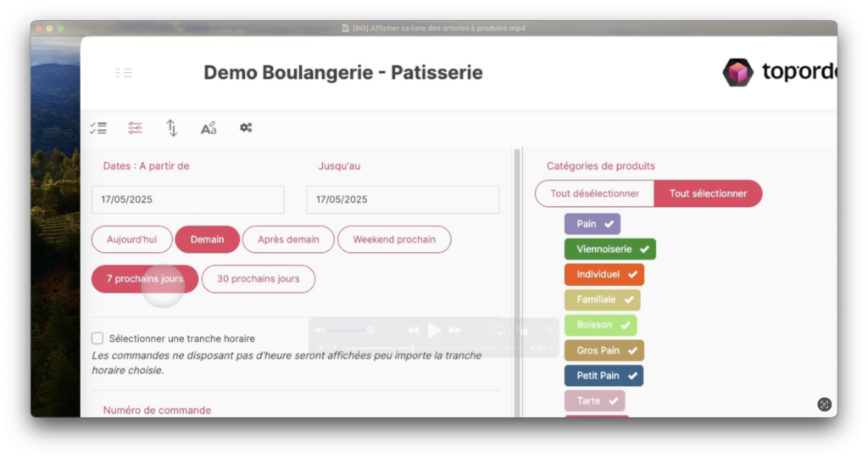Open the sort arrows tool
Viewport: 868px width, 458px height.
tap(172, 128)
